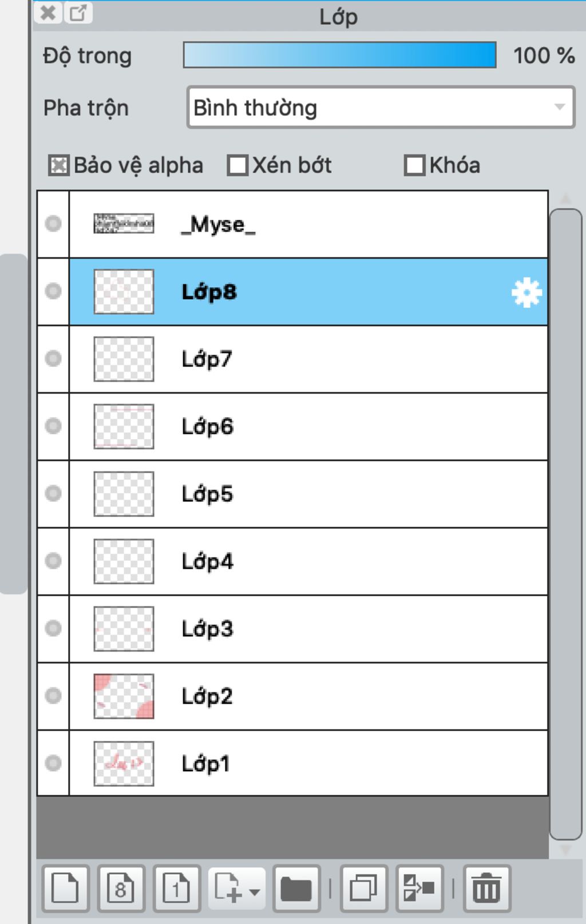Add a new color layer

click(x=65, y=888)
